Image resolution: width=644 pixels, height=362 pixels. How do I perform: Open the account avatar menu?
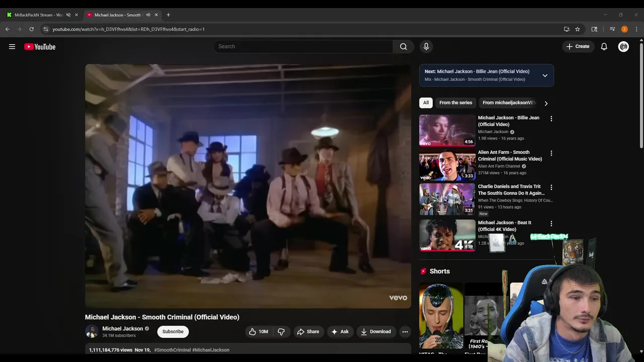click(623, 46)
